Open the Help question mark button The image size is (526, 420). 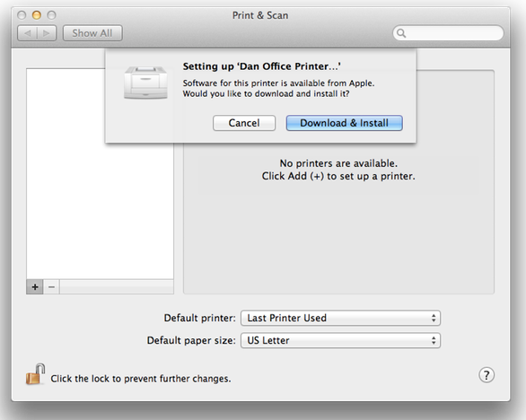[487, 375]
